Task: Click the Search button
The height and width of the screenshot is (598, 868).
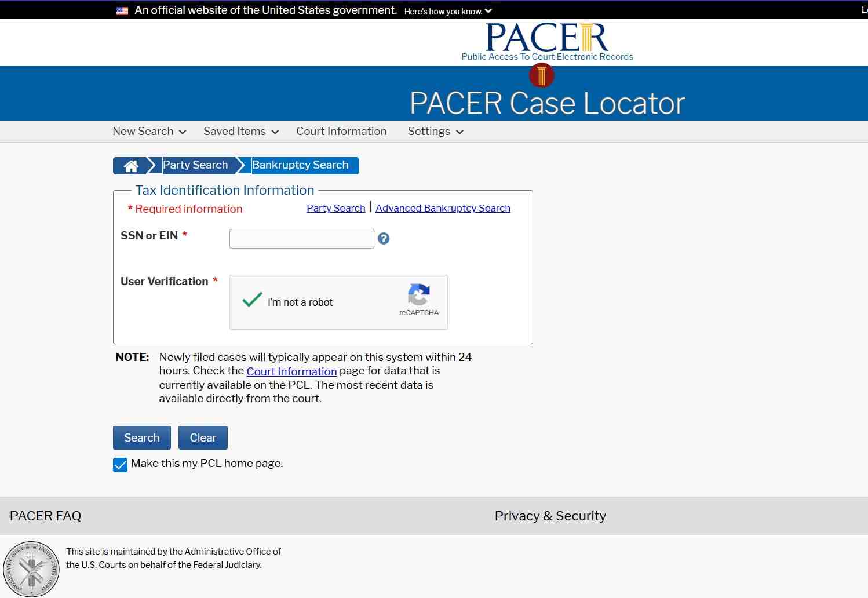Action: coord(142,438)
